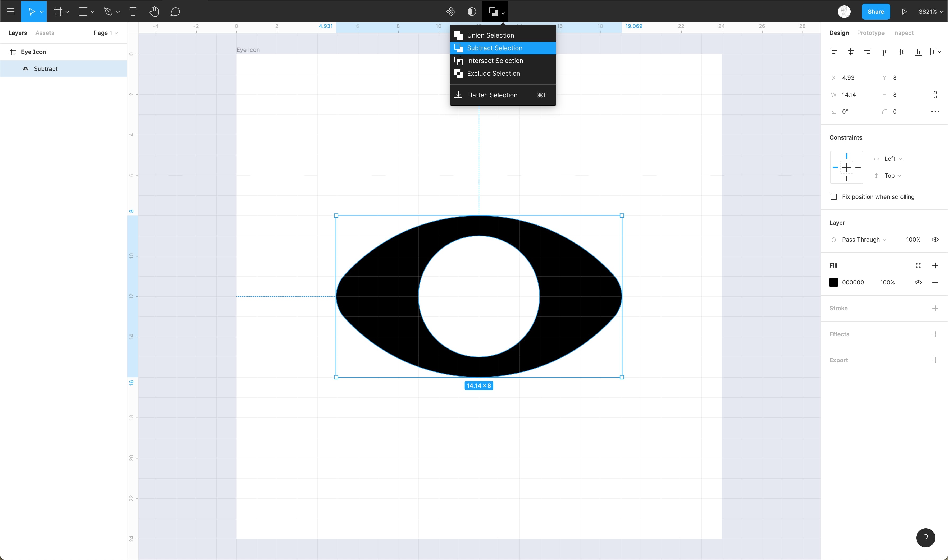
Task: Click the align horizontal centers icon
Action: (851, 52)
